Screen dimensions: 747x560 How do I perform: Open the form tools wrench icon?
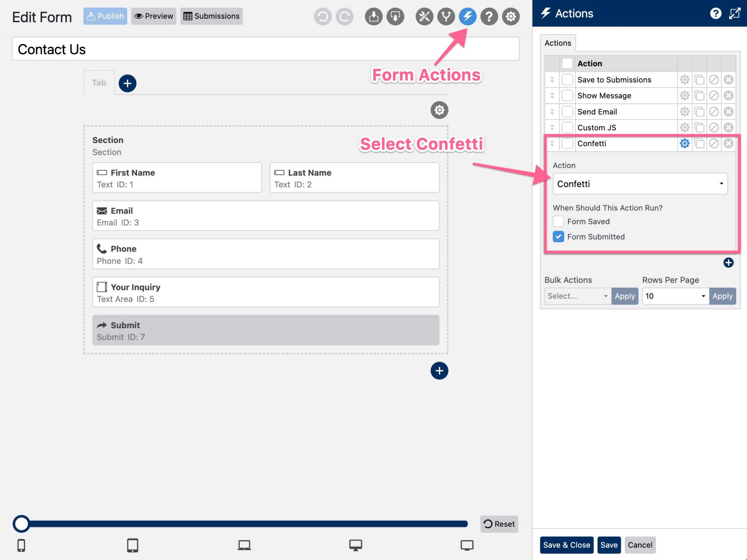pos(424,16)
